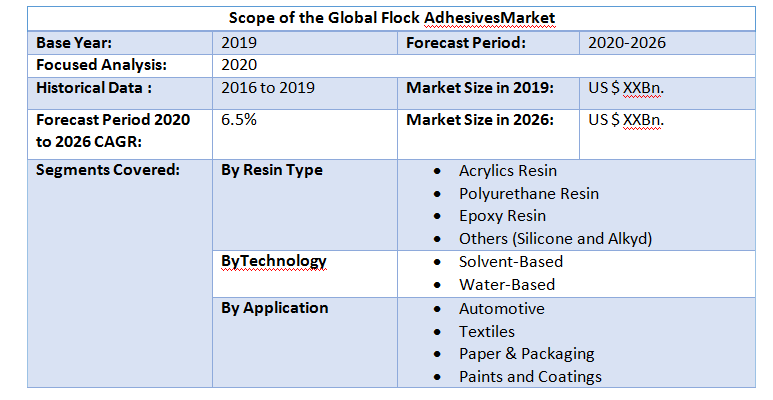Click 'Others (Silicone and Alkyd)' list entry
This screenshot has width=773, height=400.
click(x=555, y=239)
